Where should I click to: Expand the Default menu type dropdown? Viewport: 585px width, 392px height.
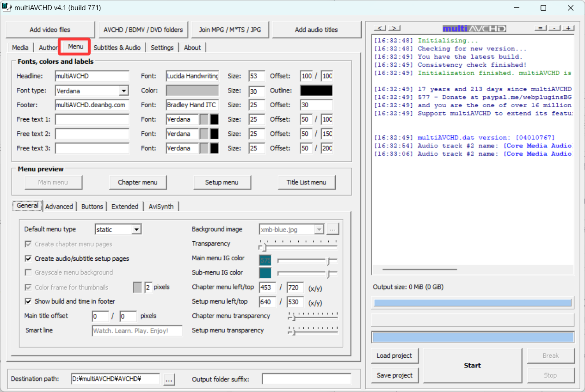tap(136, 229)
